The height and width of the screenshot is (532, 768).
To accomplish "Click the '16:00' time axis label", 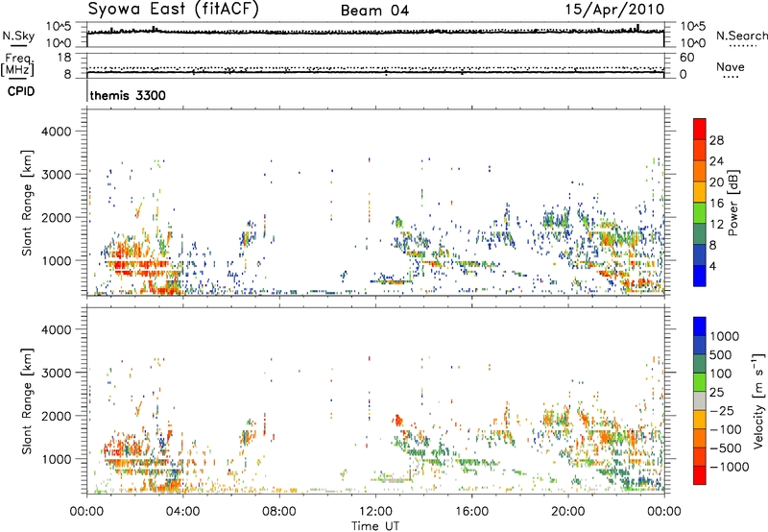I will pos(471,512).
